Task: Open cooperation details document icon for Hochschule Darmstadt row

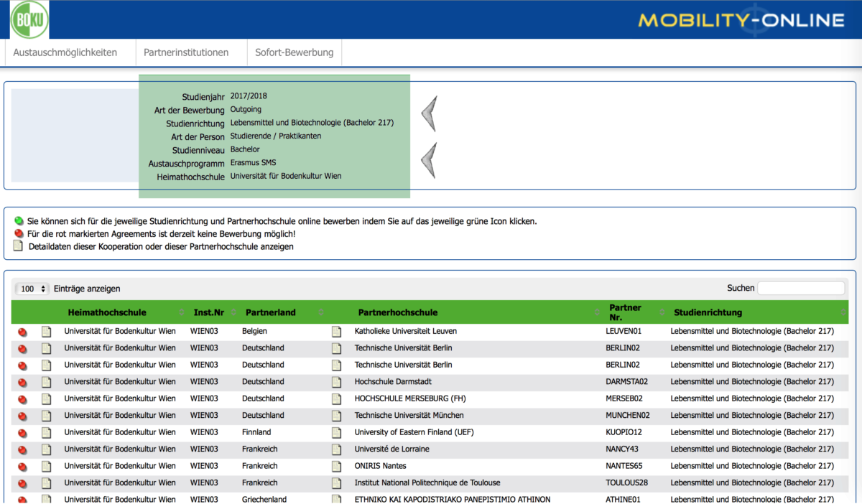Action: 47,382
